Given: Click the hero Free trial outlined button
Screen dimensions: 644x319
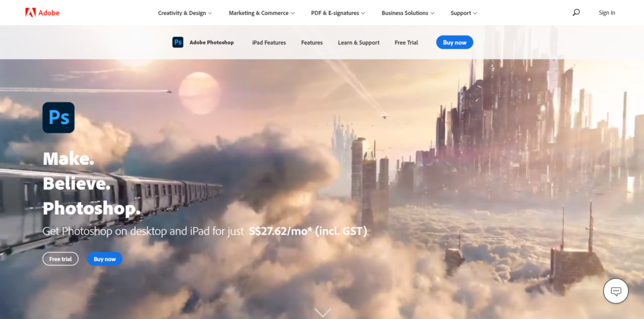Looking at the screenshot, I should coord(61,259).
